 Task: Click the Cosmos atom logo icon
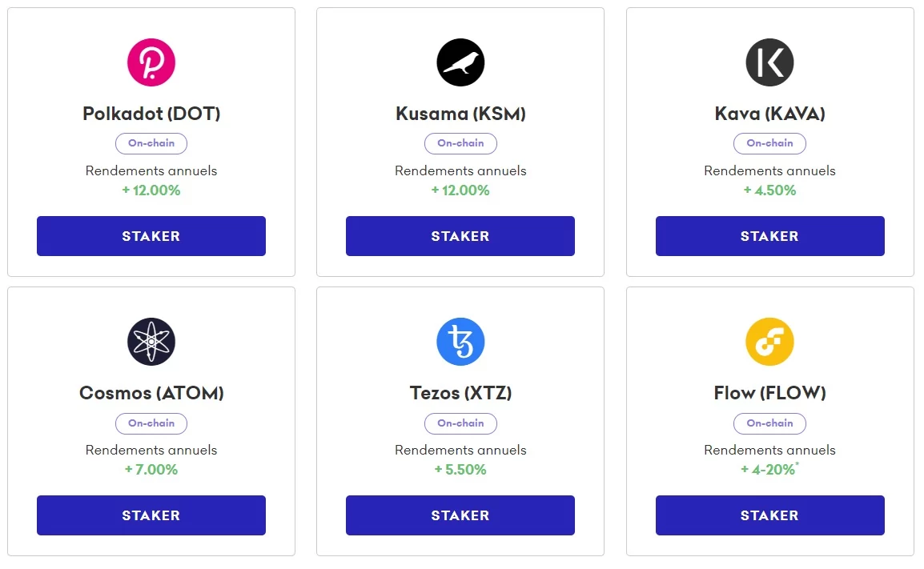(x=151, y=342)
